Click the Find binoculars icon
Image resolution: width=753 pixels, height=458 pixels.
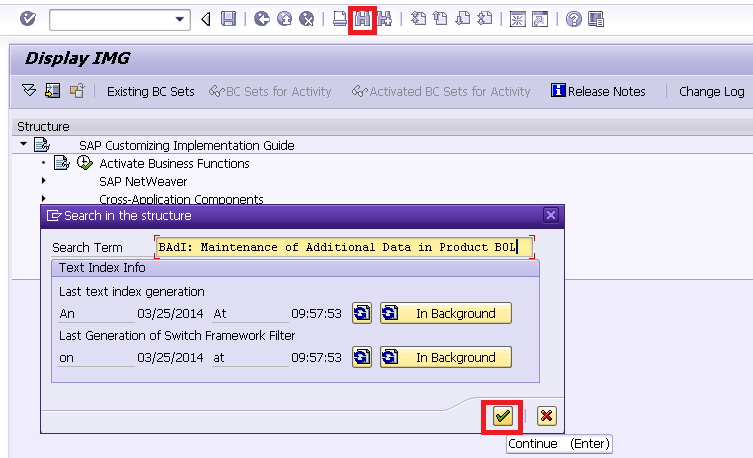362,20
